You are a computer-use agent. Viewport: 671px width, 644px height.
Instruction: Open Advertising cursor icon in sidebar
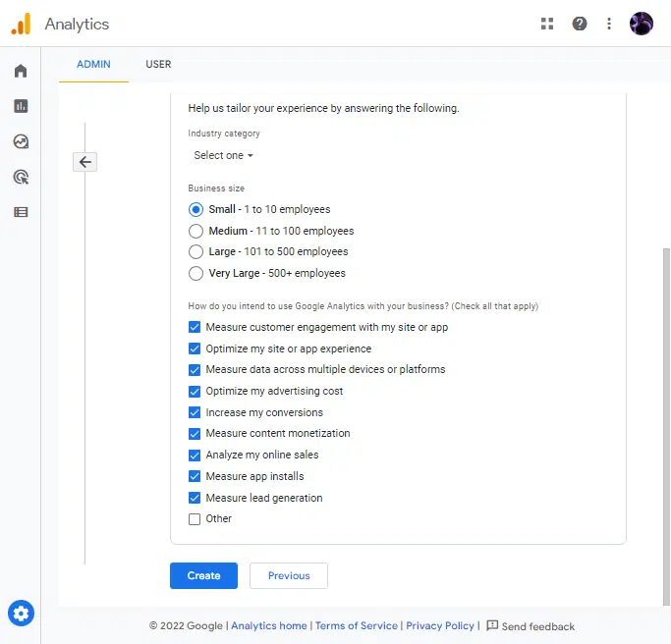click(x=21, y=177)
